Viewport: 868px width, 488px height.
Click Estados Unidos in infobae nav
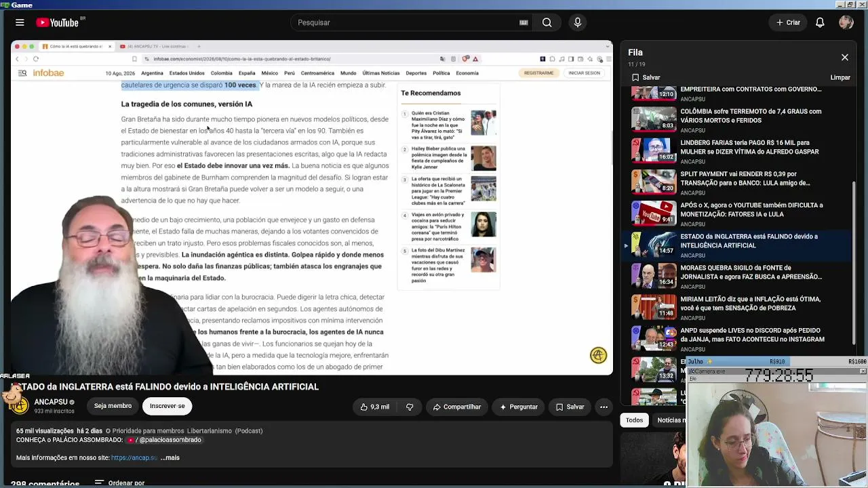[x=186, y=73]
